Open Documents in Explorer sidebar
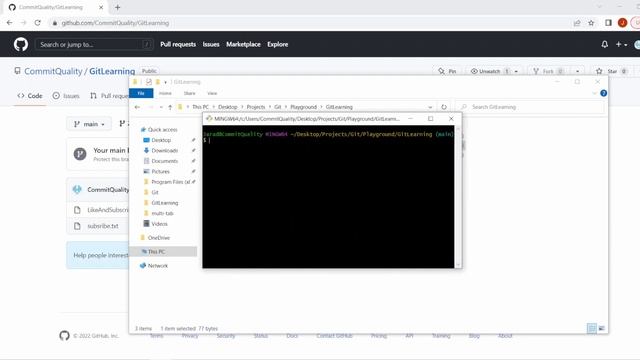The height and width of the screenshot is (360, 640). pos(164,161)
